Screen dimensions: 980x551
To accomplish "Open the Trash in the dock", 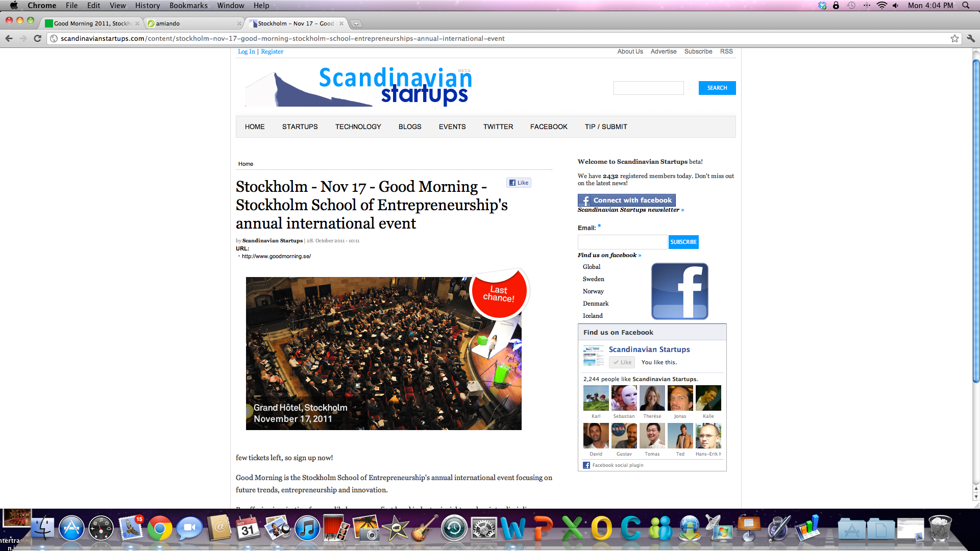I will click(940, 528).
